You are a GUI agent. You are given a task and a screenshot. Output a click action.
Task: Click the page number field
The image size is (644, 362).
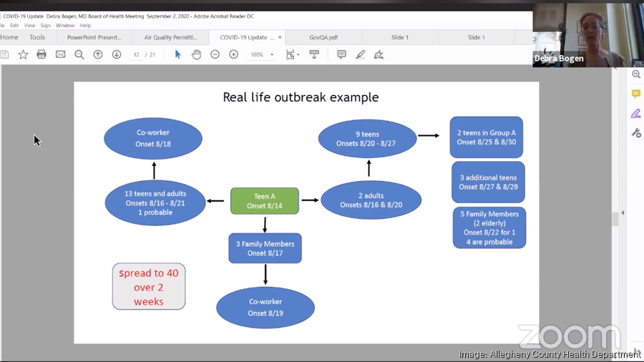[136, 54]
